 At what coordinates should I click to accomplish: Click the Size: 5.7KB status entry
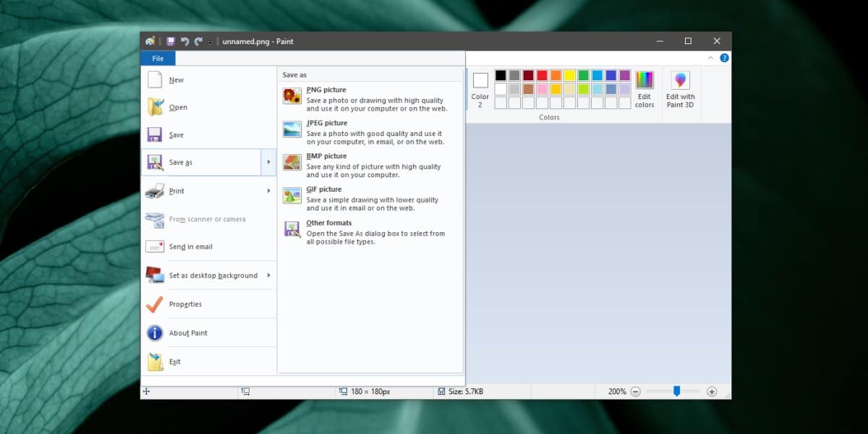tap(460, 391)
